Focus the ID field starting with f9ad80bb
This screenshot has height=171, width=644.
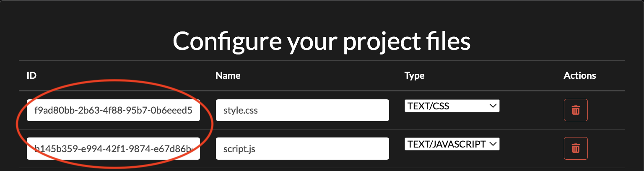click(113, 110)
